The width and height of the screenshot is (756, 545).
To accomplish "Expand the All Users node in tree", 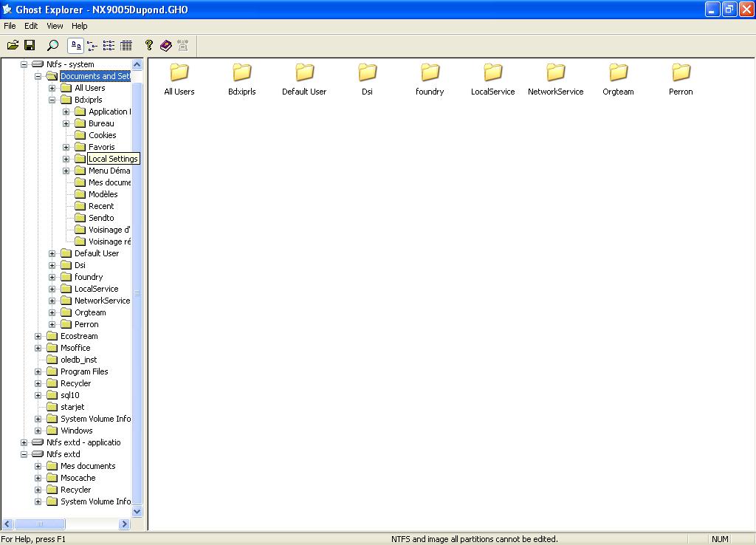I will [x=52, y=89].
